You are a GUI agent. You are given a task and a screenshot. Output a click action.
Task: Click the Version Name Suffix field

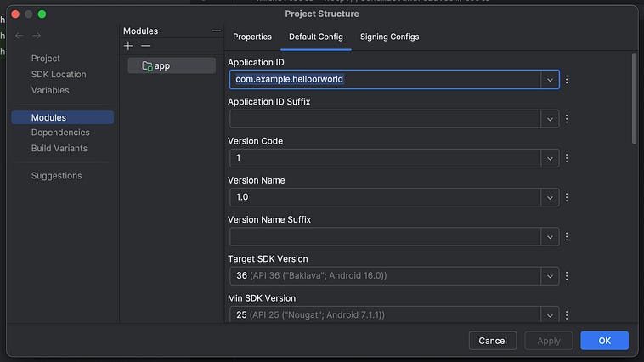(x=385, y=237)
